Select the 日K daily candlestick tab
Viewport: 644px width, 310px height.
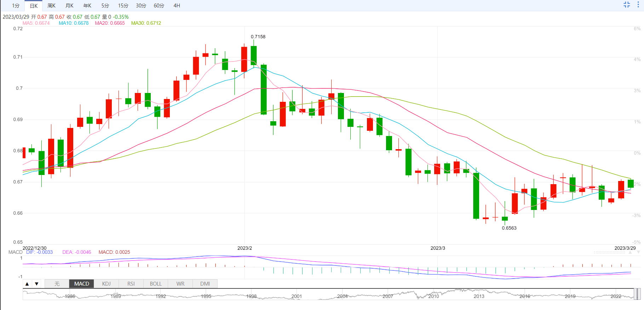(x=34, y=6)
